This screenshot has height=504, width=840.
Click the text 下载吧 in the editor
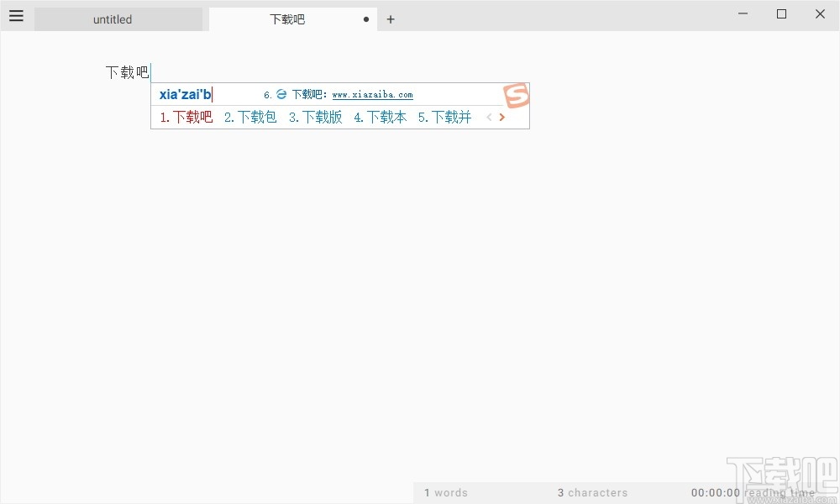tap(126, 72)
